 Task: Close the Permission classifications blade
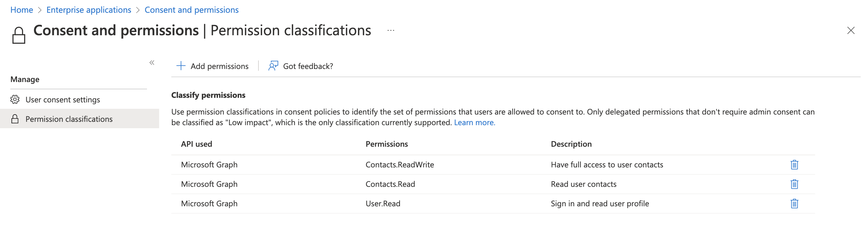coord(850,30)
